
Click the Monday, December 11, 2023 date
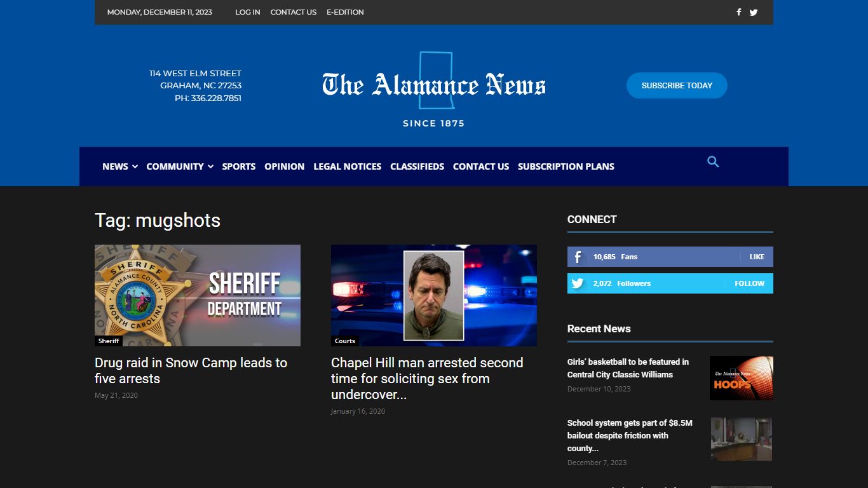[x=159, y=12]
